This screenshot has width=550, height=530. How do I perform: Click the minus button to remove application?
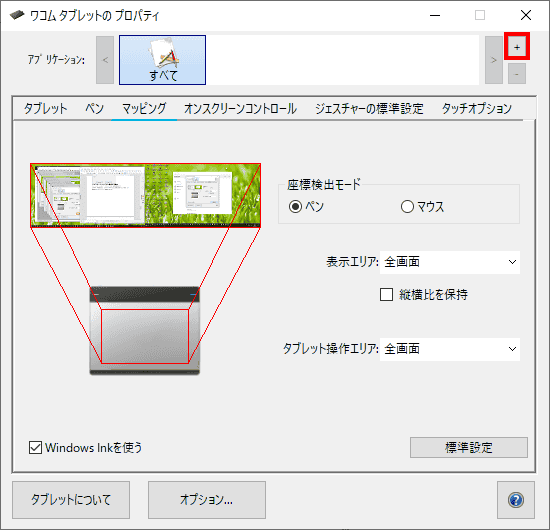(517, 74)
